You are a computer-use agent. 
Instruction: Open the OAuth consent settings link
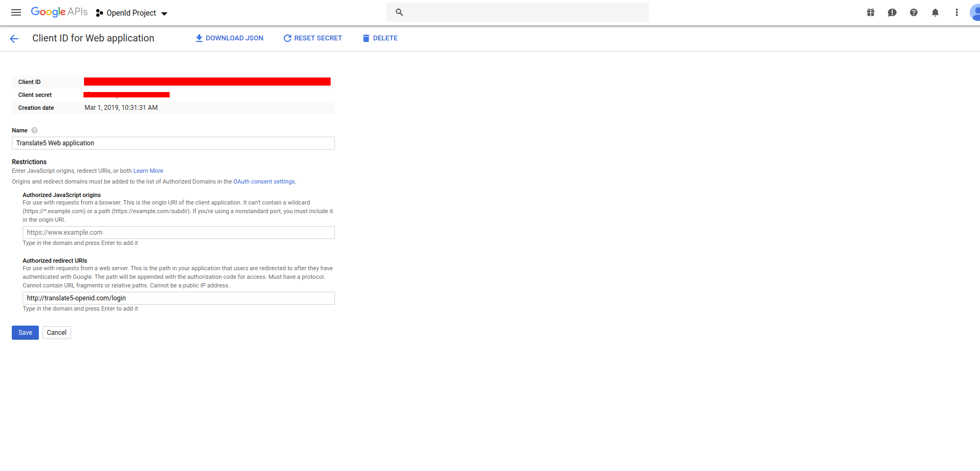tap(264, 181)
